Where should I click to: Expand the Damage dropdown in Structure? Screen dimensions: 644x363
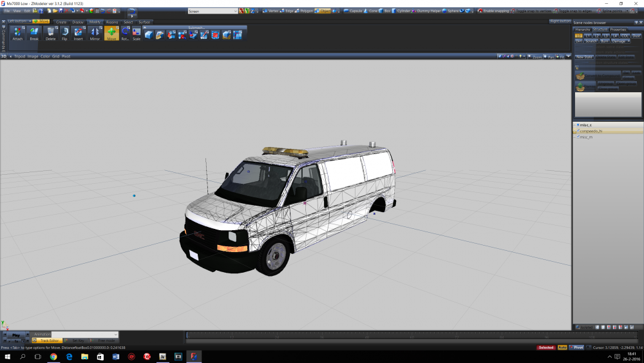[621, 41]
